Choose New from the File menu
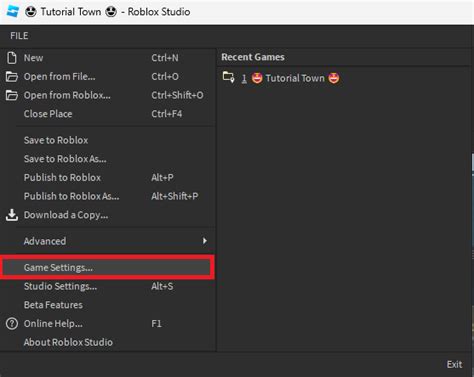This screenshot has width=474, height=377. [x=108, y=58]
